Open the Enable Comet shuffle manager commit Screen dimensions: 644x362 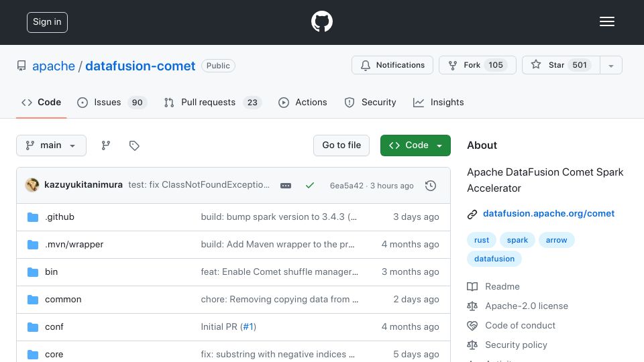click(279, 271)
